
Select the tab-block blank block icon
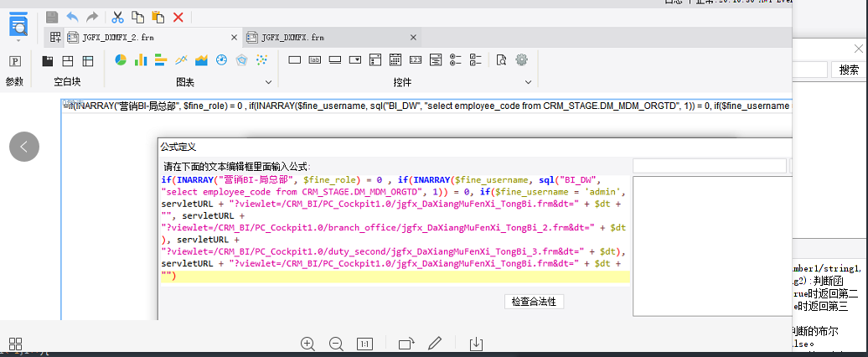48,61
